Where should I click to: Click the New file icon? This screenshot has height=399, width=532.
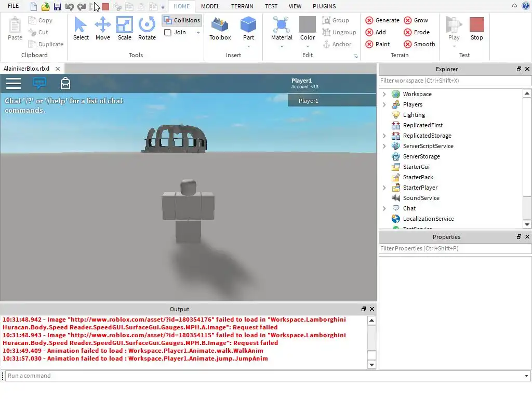point(34,6)
